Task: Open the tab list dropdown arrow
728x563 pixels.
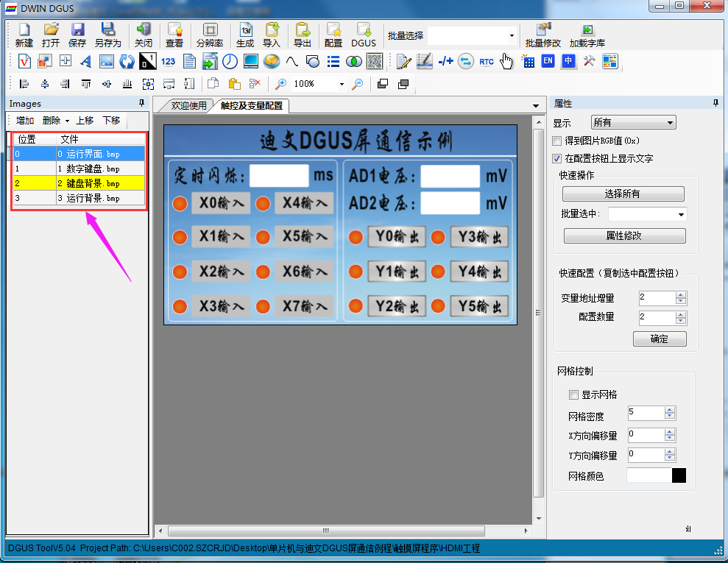Action: (536, 106)
